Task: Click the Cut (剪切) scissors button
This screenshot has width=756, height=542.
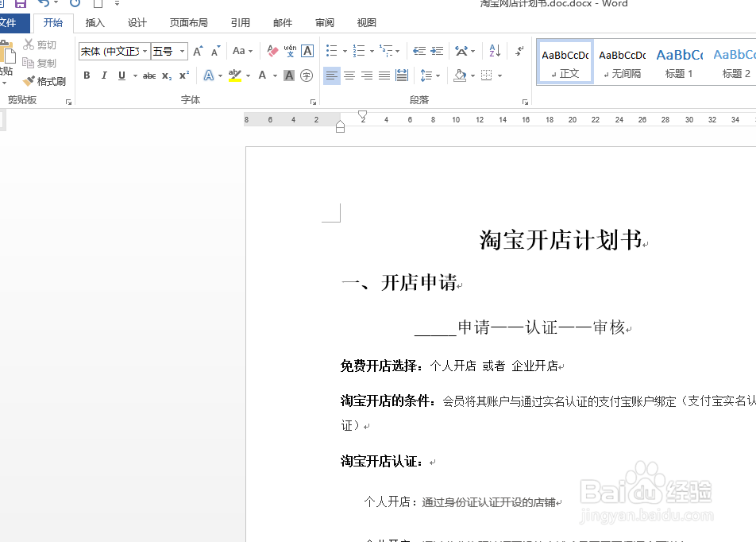Action: tap(40, 45)
